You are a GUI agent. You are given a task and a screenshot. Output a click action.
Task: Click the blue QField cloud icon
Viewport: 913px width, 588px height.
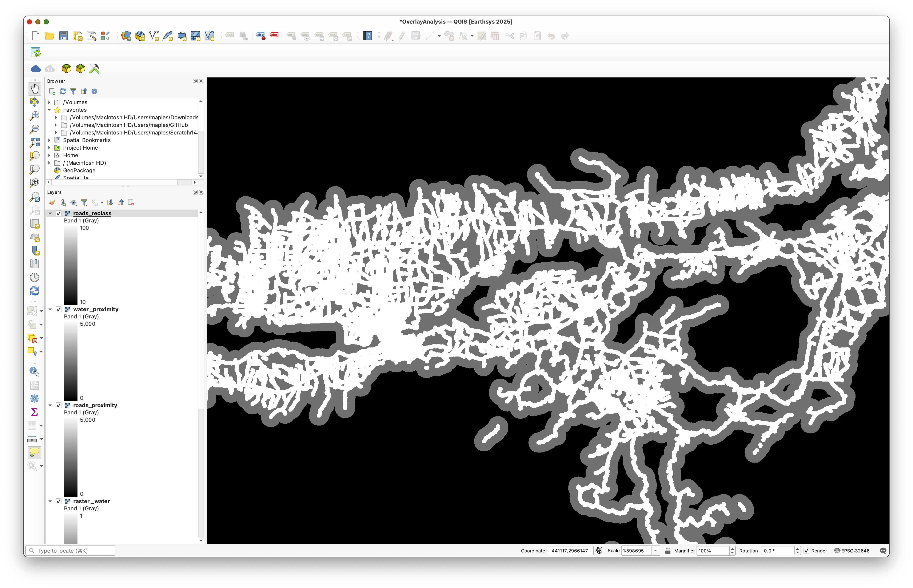tap(36, 69)
